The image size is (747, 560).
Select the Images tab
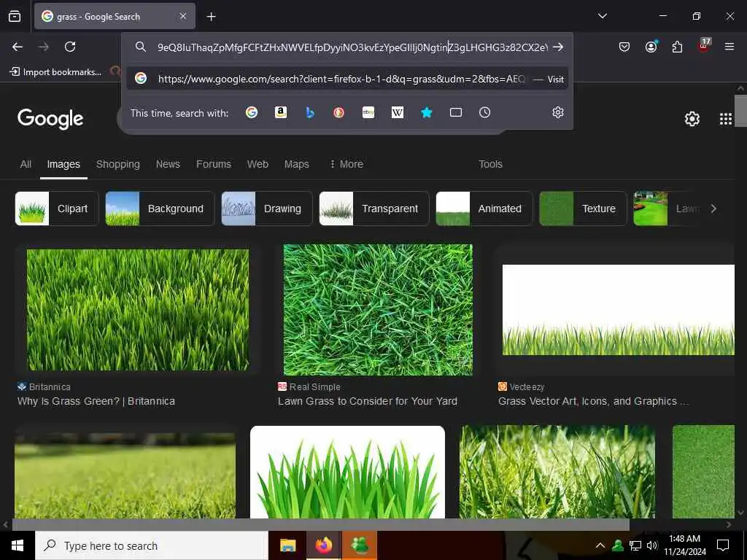pos(63,164)
